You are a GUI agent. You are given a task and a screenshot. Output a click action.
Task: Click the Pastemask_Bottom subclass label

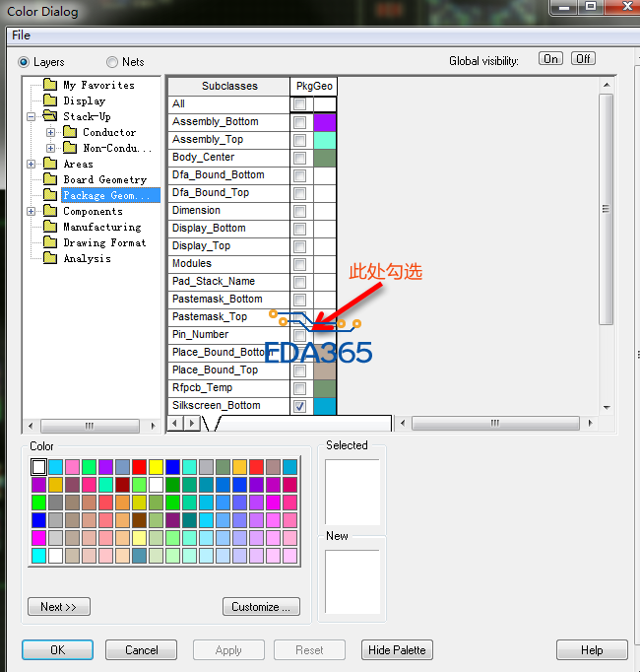tap(218, 300)
